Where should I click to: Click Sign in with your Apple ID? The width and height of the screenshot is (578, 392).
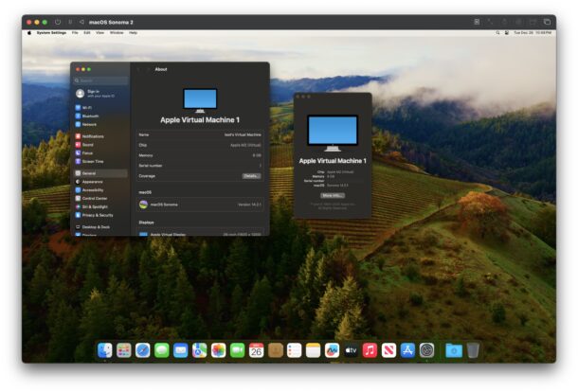[x=99, y=94]
